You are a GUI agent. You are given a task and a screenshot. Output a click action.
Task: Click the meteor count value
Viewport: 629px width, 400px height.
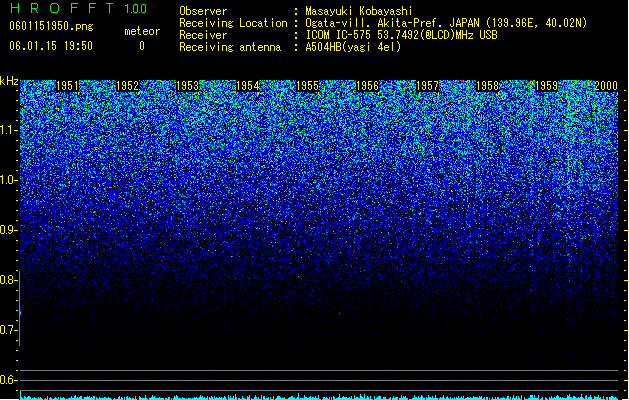coord(142,46)
